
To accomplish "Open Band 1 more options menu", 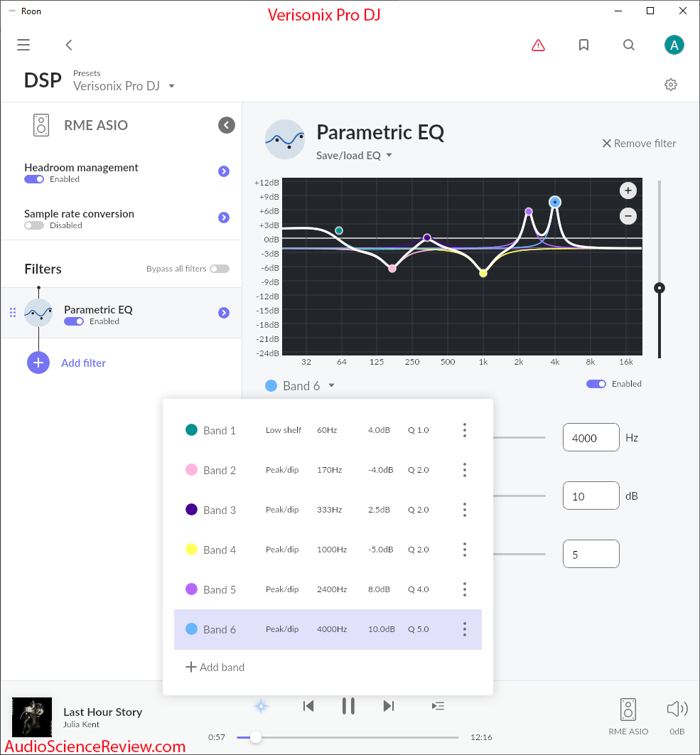I will 465,430.
